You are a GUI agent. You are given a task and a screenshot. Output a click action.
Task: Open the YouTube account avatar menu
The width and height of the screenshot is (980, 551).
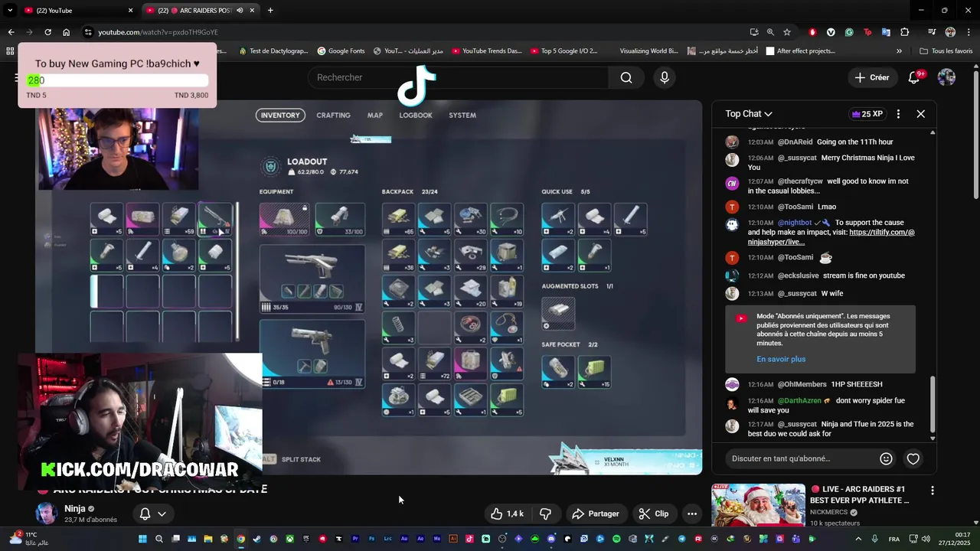click(x=946, y=77)
